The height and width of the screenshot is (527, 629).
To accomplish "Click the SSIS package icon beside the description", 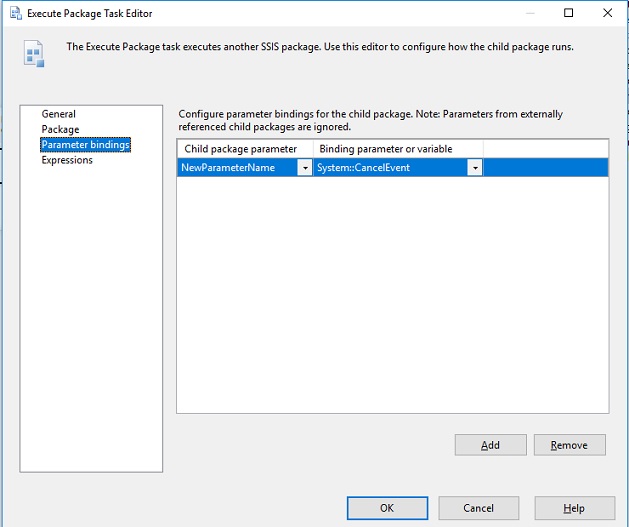I will (x=34, y=53).
